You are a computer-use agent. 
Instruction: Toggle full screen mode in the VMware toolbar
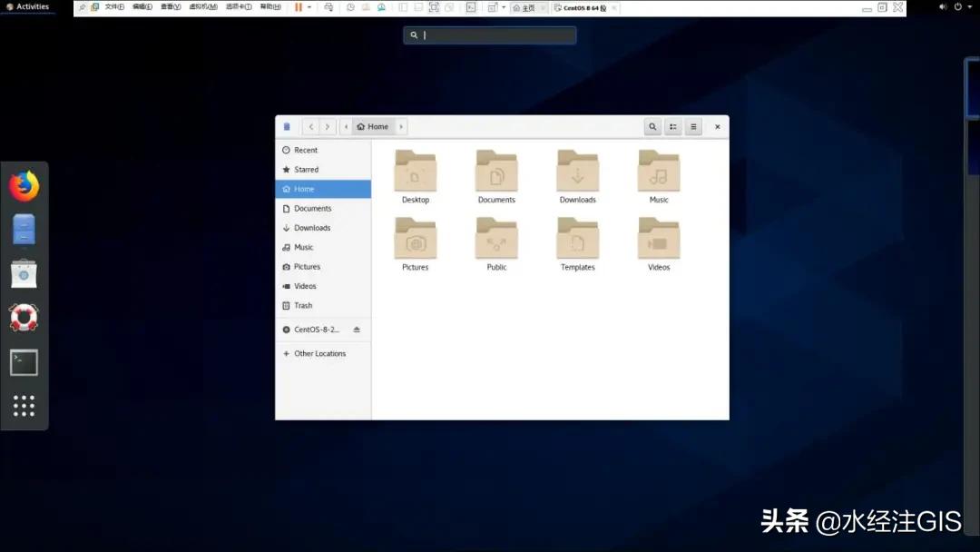pos(471,7)
